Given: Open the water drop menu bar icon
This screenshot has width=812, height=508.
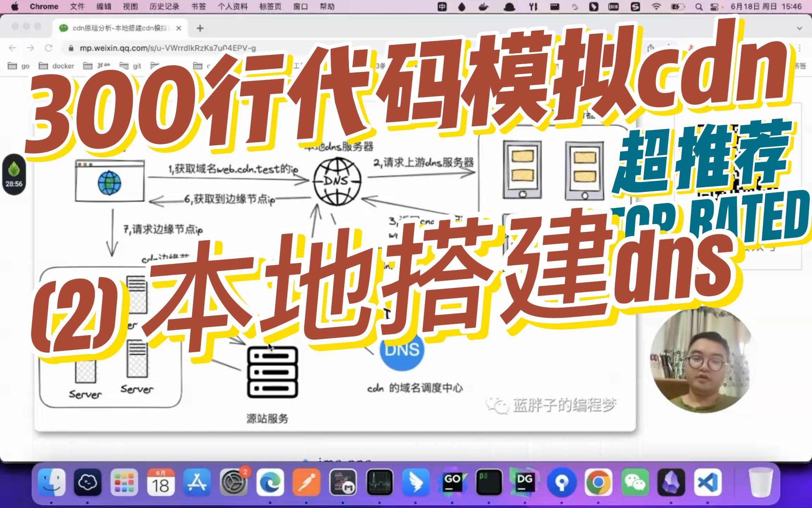Looking at the screenshot, I should coord(462,6).
